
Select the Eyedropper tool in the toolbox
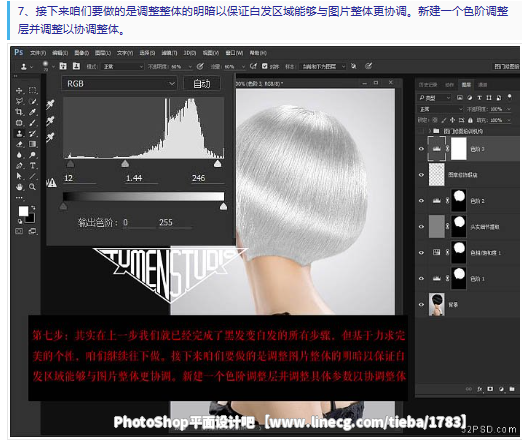click(x=33, y=112)
